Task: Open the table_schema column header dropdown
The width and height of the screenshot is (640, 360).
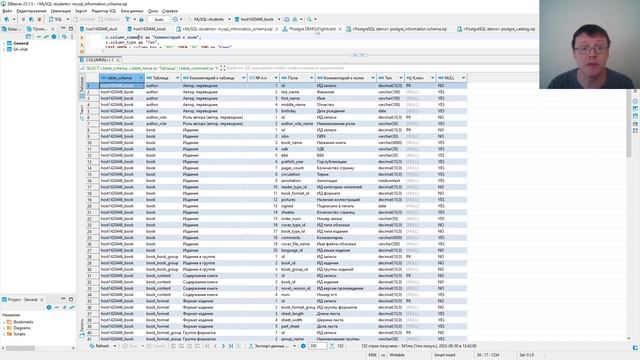Action: click(x=141, y=78)
